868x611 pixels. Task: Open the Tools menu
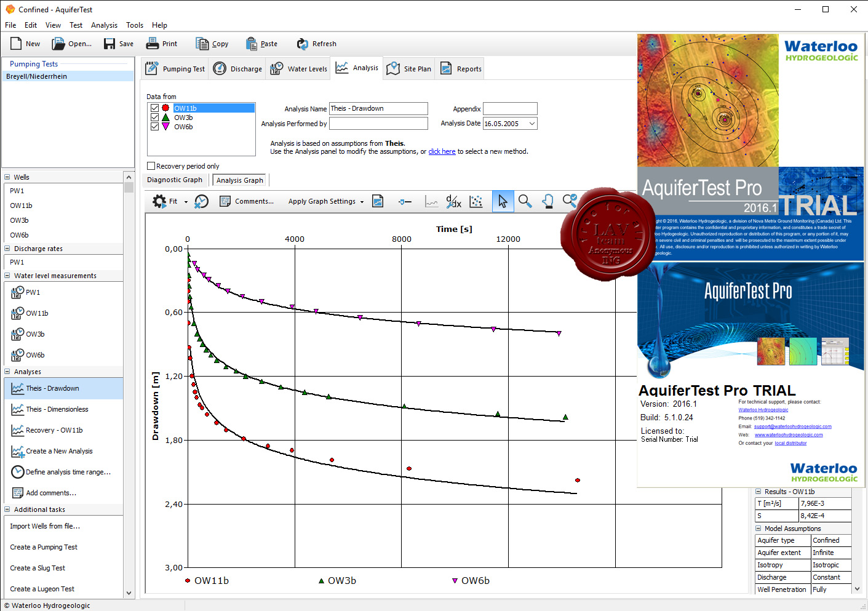(135, 25)
